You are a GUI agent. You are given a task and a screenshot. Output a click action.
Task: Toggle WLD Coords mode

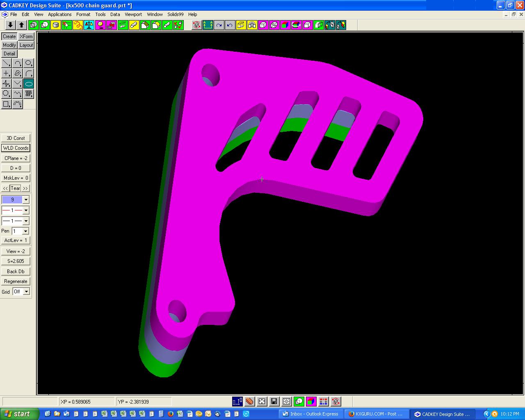click(x=16, y=148)
